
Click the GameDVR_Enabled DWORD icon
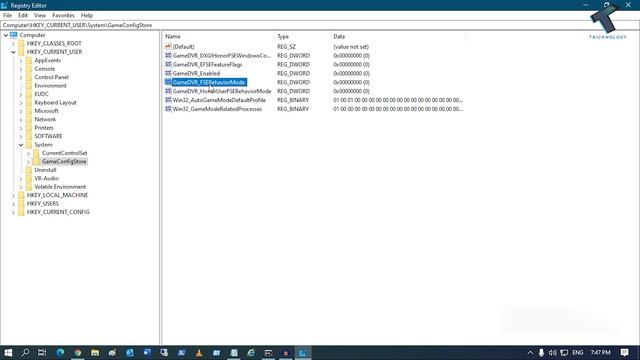tap(168, 73)
